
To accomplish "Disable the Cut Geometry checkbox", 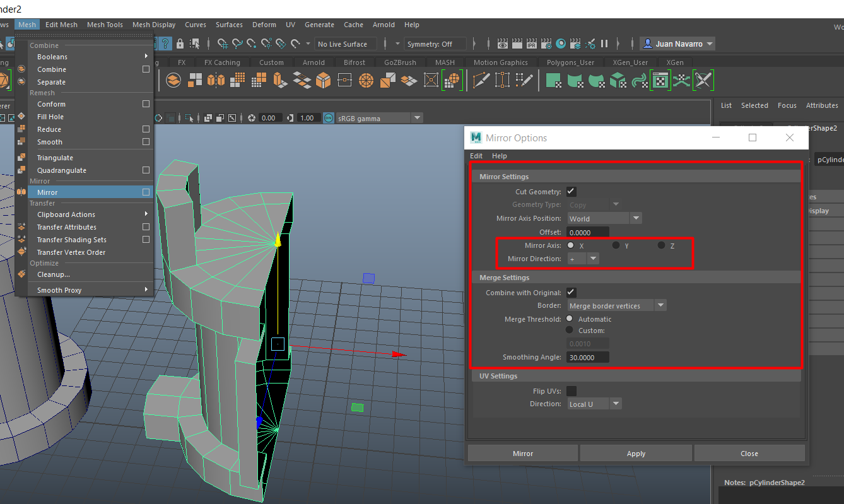I will point(571,191).
